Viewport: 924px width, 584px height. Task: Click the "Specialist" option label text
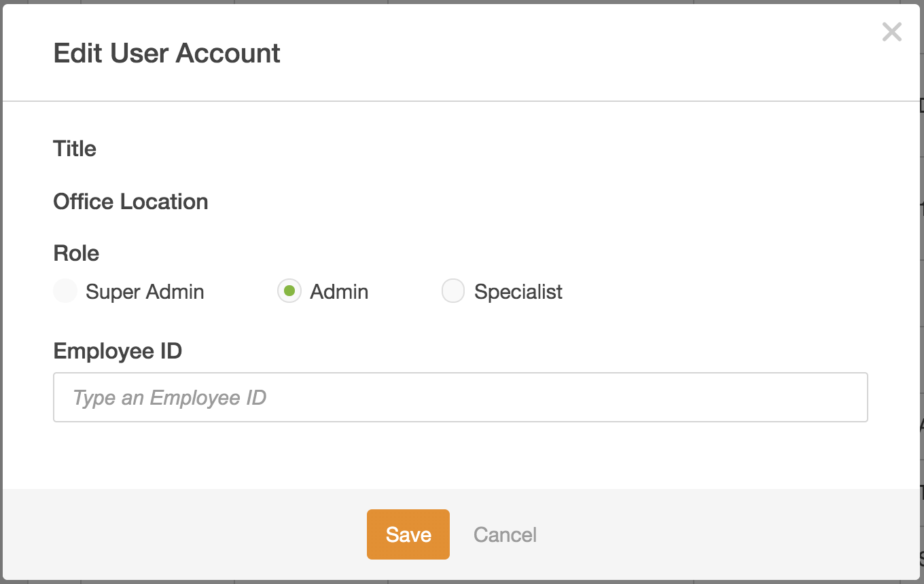(518, 292)
